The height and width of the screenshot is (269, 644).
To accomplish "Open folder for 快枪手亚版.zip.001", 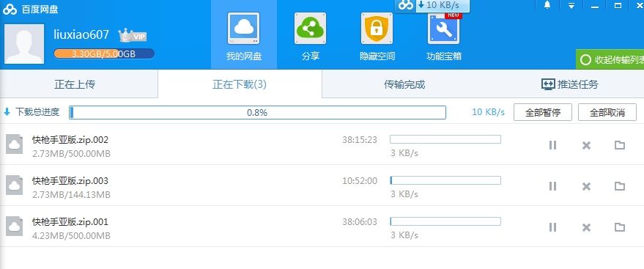I will coord(619,226).
